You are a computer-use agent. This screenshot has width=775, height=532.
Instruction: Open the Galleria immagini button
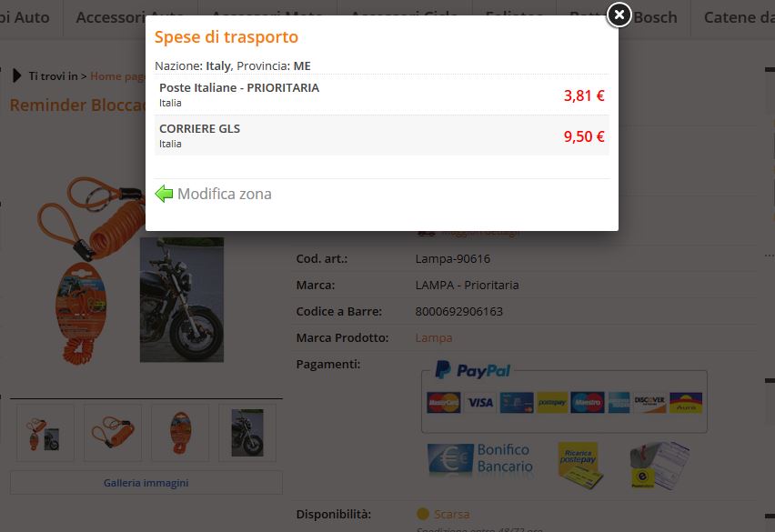coord(146,482)
